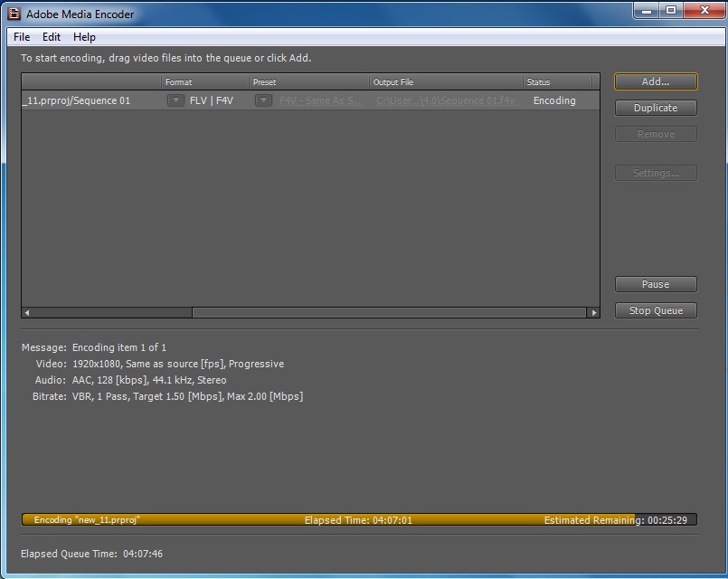Open the Edit menu
Viewport: 728px width, 579px height.
click(52, 37)
